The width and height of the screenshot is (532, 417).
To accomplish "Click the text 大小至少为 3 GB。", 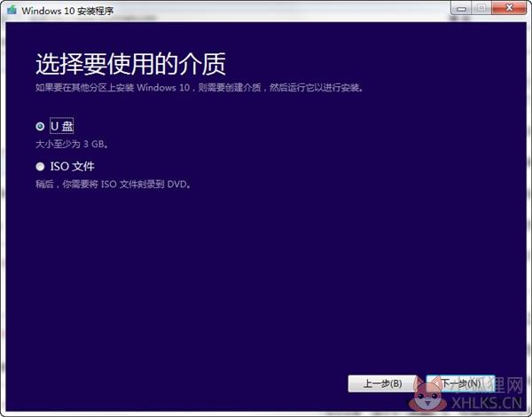I will (73, 144).
